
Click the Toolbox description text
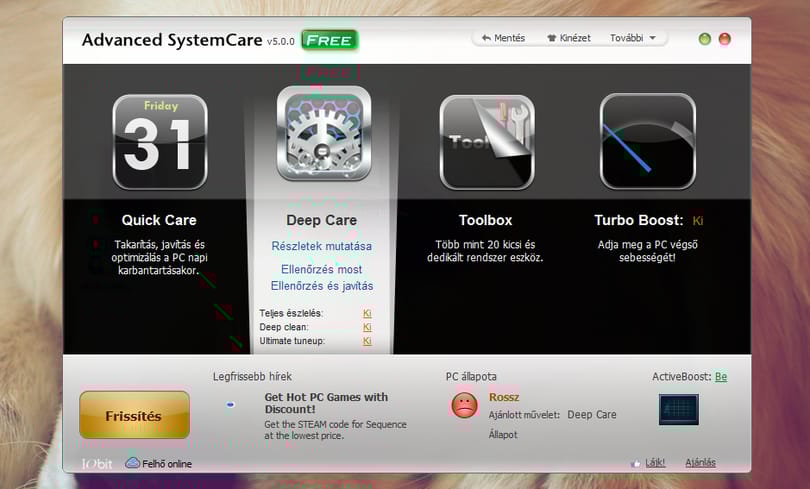coord(485,251)
